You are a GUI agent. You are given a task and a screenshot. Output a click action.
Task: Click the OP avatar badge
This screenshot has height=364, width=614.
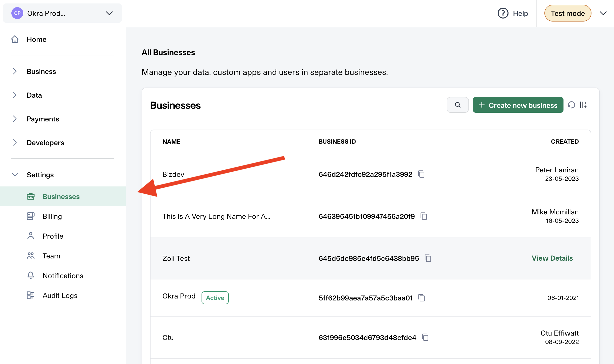pyautogui.click(x=17, y=13)
